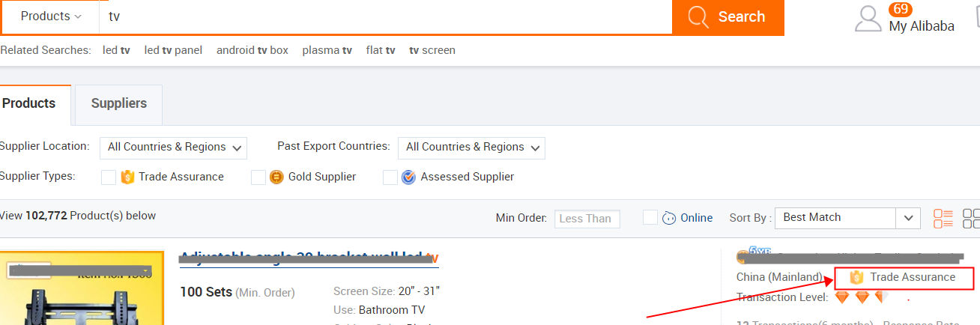
Task: Click the 100 Sets min order text
Action: [205, 292]
